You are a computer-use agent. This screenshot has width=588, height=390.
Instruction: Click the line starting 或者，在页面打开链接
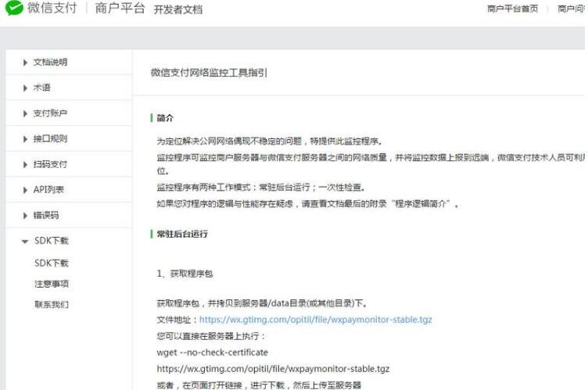click(259, 385)
